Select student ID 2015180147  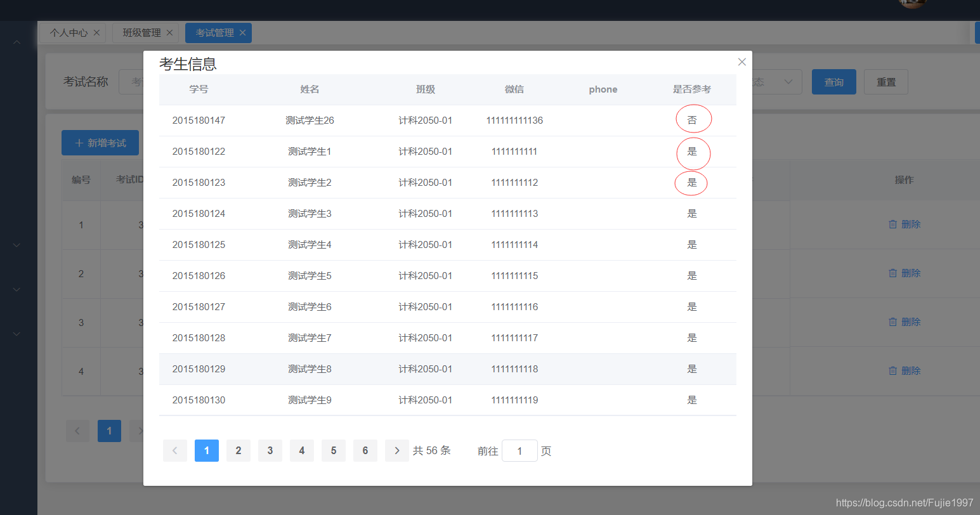[199, 121]
